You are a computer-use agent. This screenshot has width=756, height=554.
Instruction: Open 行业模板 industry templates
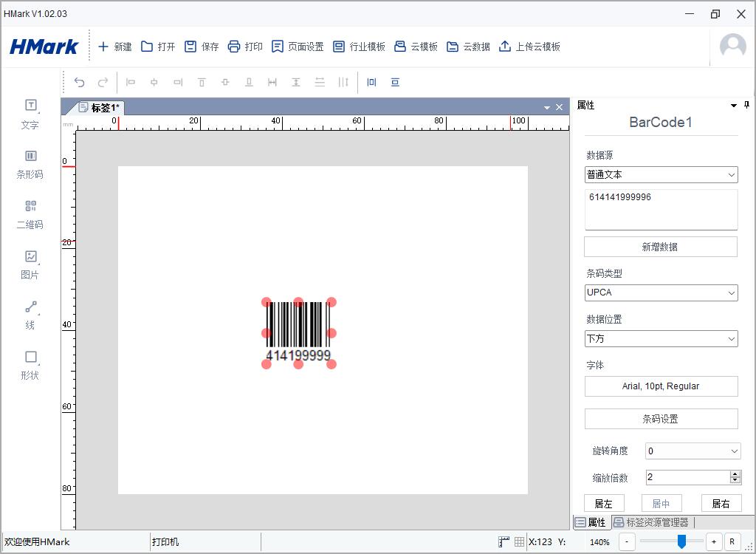(359, 47)
